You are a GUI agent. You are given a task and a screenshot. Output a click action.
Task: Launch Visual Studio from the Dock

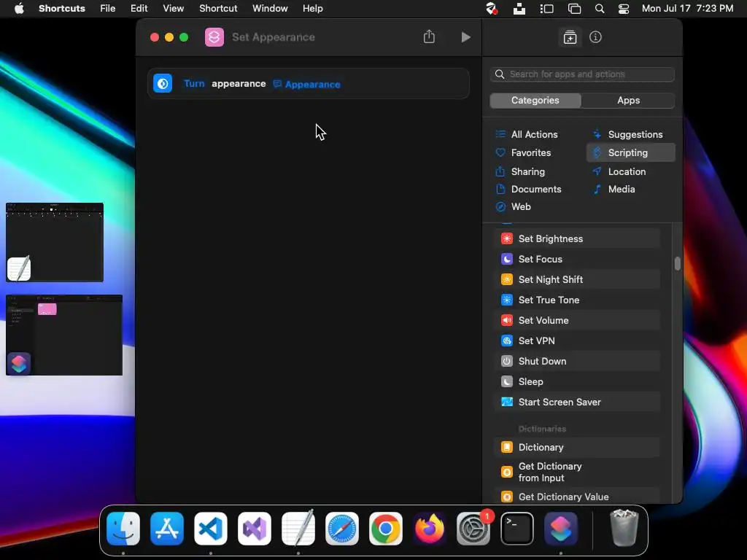pyautogui.click(x=255, y=529)
